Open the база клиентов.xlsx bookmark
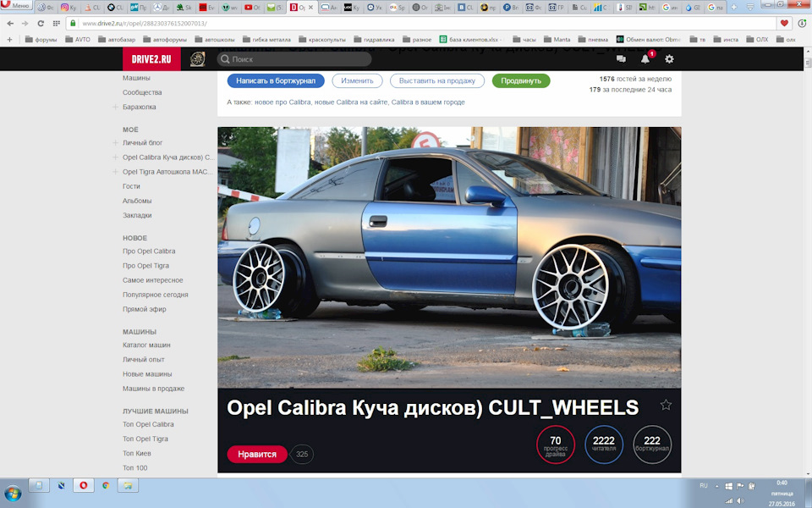This screenshot has width=812, height=508. (x=469, y=40)
